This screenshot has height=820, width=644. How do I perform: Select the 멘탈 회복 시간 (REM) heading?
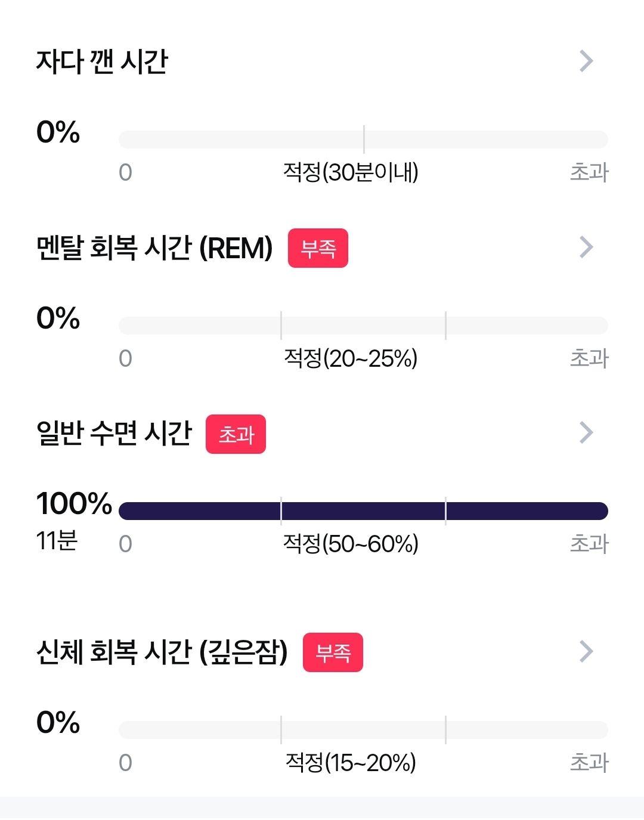[x=154, y=247]
